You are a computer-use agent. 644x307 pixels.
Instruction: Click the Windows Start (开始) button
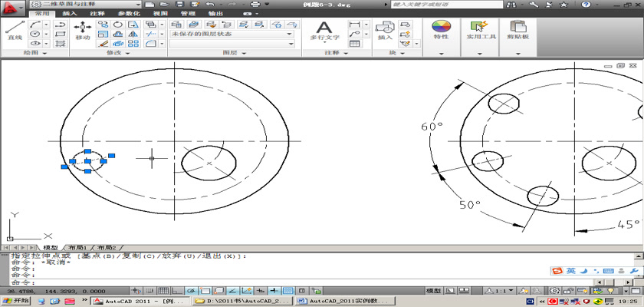pyautogui.click(x=15, y=302)
